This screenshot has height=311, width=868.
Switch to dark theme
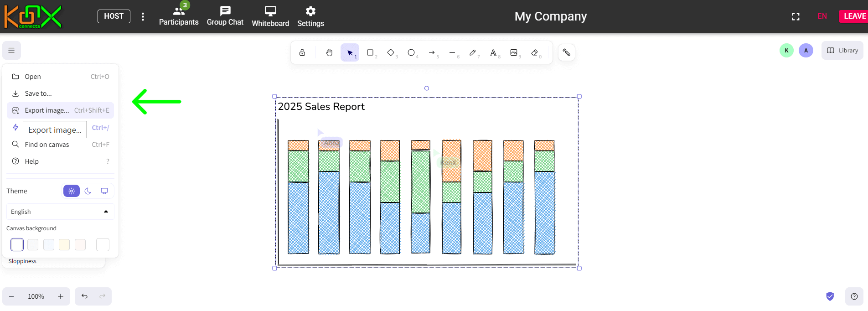pyautogui.click(x=88, y=191)
